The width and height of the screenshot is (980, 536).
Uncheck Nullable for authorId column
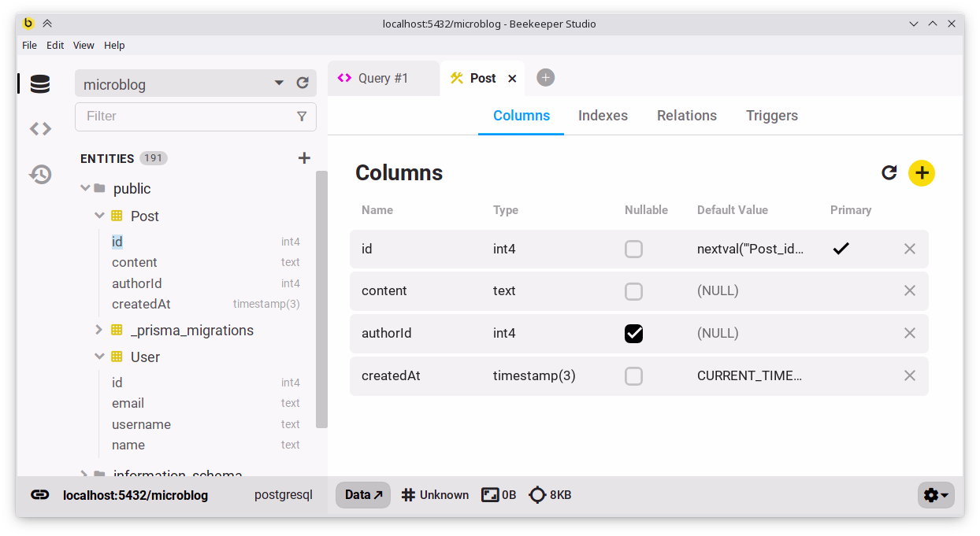click(x=633, y=334)
